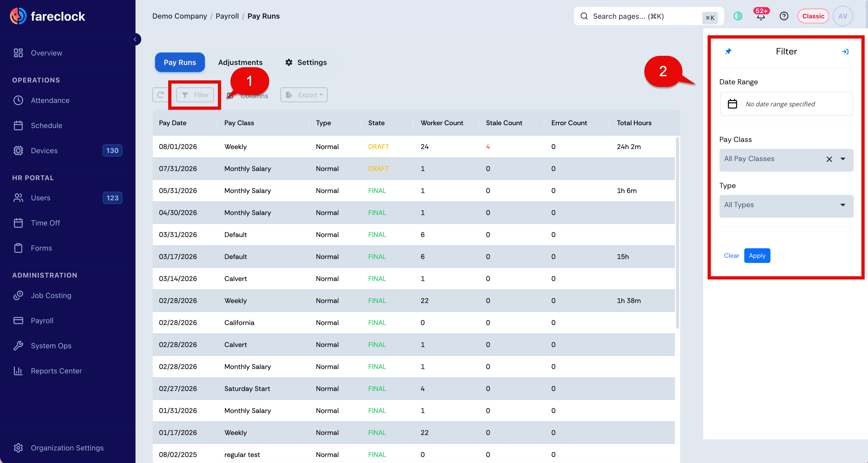
Task: Click the Apply filter button
Action: [757, 256]
